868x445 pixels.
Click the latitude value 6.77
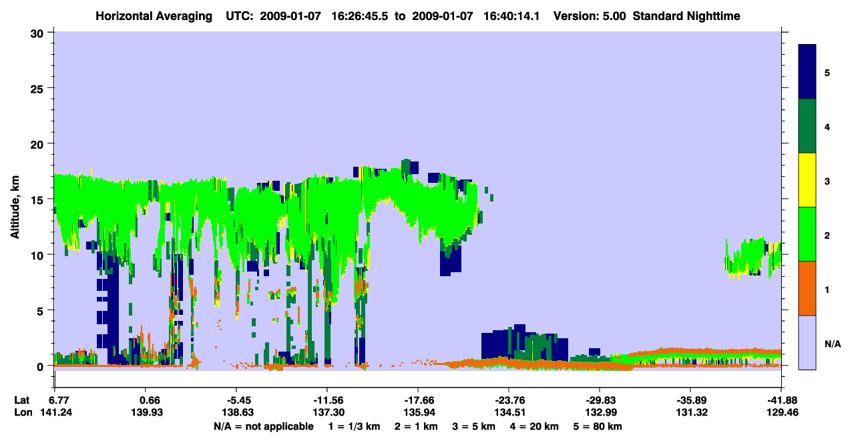coord(59,400)
